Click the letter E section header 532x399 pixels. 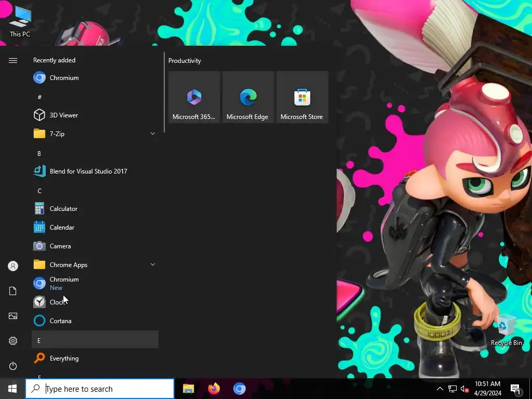pyautogui.click(x=95, y=340)
